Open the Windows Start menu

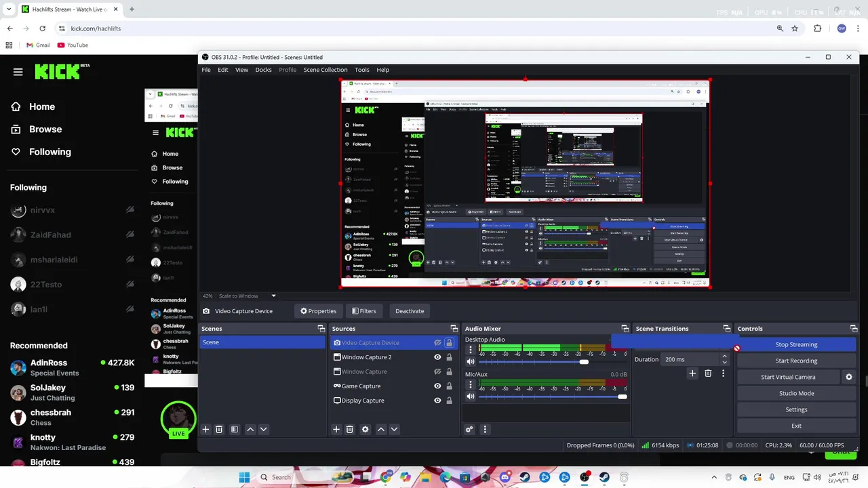pyautogui.click(x=244, y=477)
